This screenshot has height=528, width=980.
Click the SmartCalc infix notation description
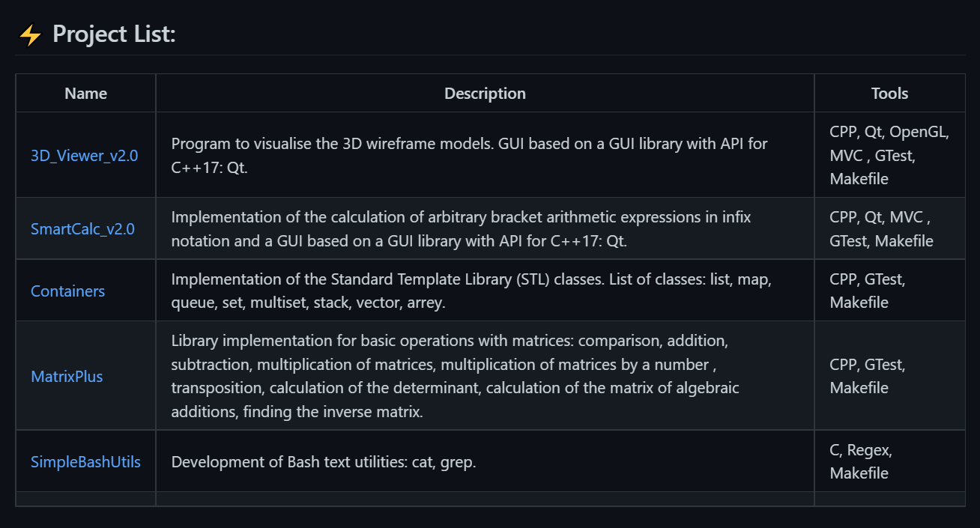pos(462,228)
